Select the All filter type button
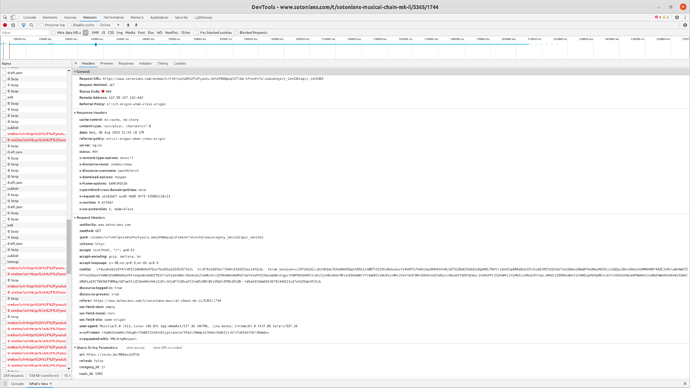 pos(86,33)
